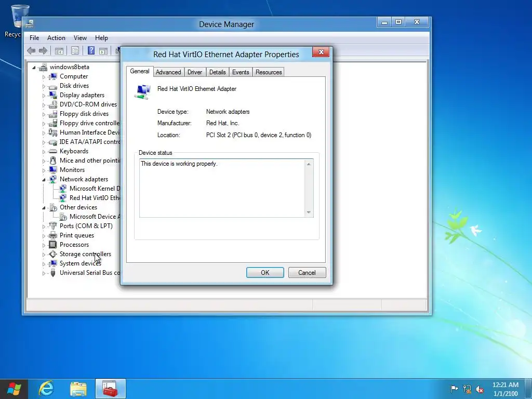Launch Internet Explorer from the taskbar
532x399 pixels.
pos(46,389)
